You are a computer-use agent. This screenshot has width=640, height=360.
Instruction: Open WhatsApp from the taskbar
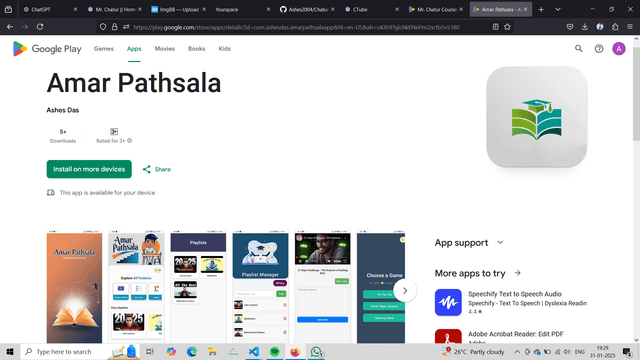316,351
